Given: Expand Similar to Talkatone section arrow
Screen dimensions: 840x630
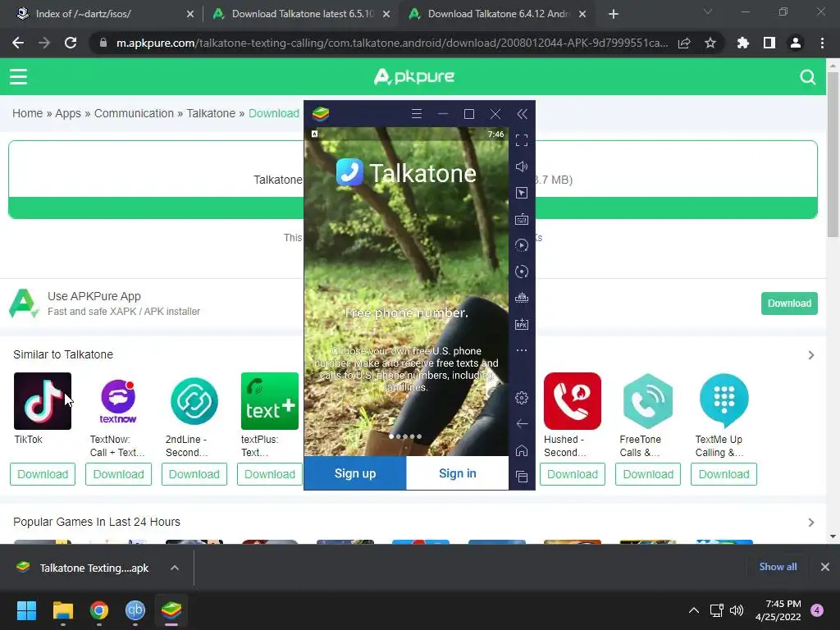Looking at the screenshot, I should (811, 355).
